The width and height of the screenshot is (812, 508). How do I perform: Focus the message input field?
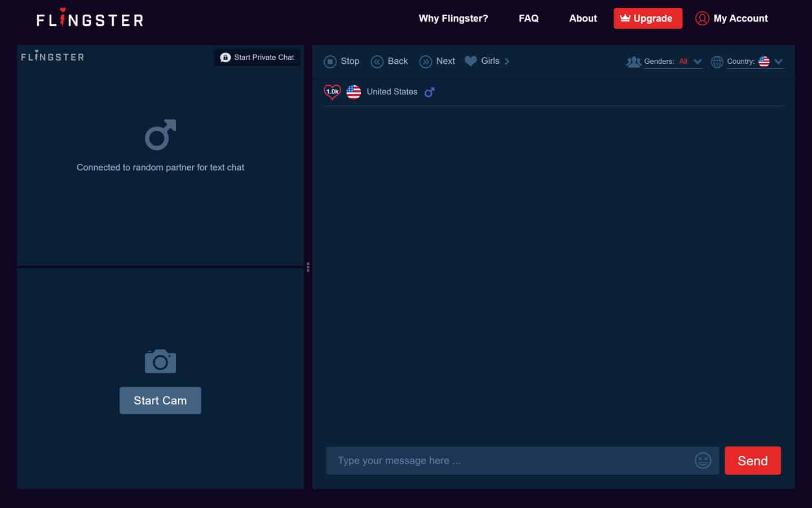coord(522,461)
